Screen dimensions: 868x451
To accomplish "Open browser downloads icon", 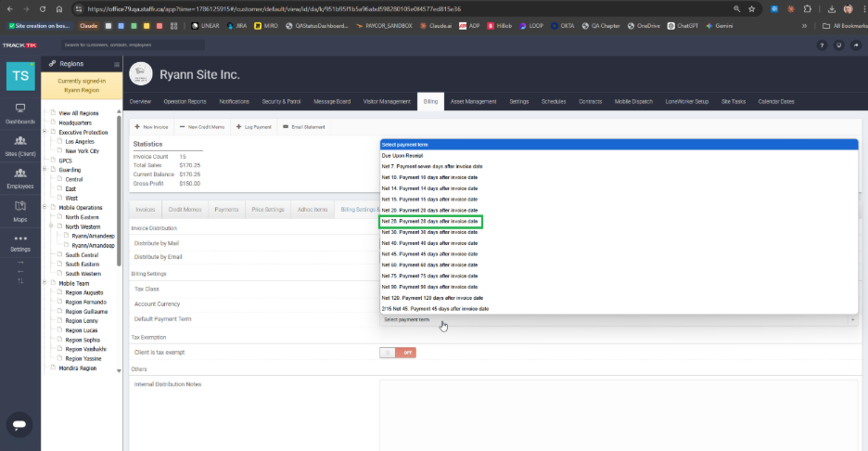I will coord(832,9).
